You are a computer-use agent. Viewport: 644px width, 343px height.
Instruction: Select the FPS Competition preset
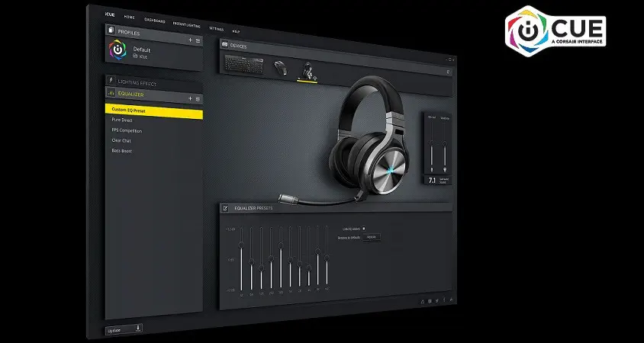pyautogui.click(x=127, y=130)
